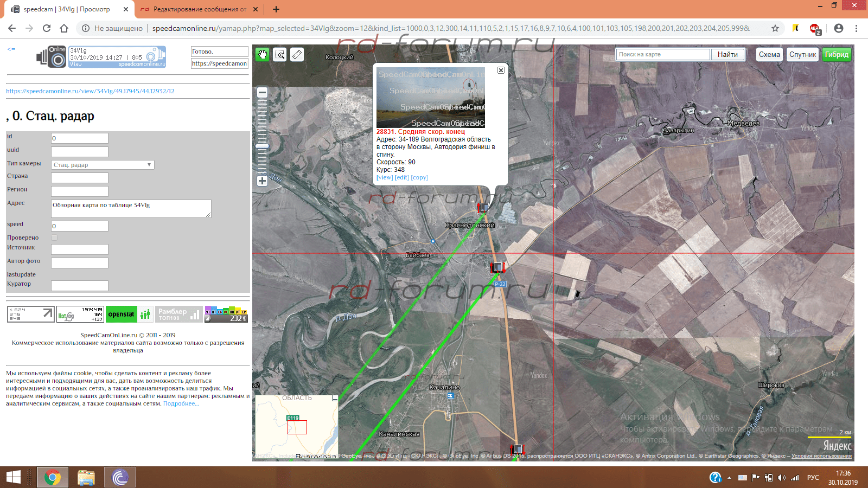Image resolution: width=868 pixels, height=488 pixels.
Task: Open the camera photo thumbnail in balloon
Action: [x=431, y=98]
